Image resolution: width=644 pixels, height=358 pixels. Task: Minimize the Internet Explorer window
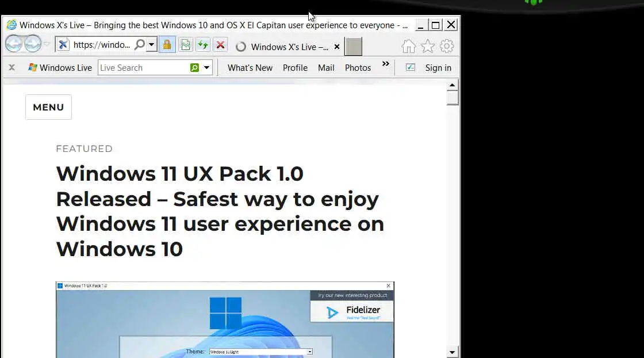(x=420, y=25)
